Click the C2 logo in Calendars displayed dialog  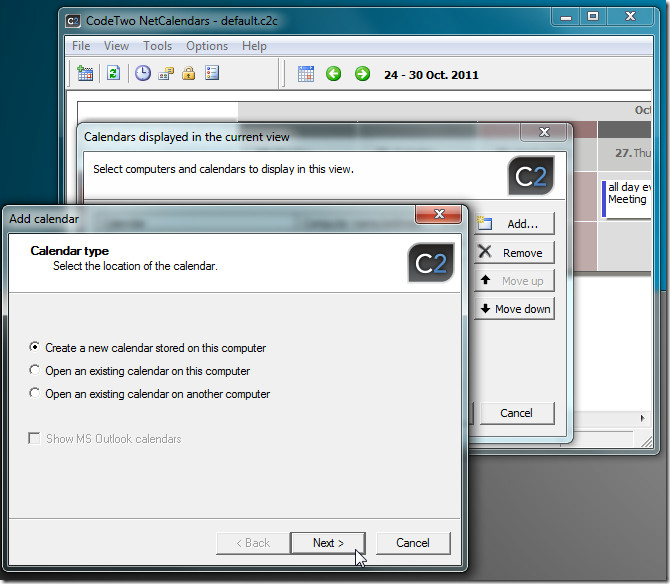click(531, 176)
